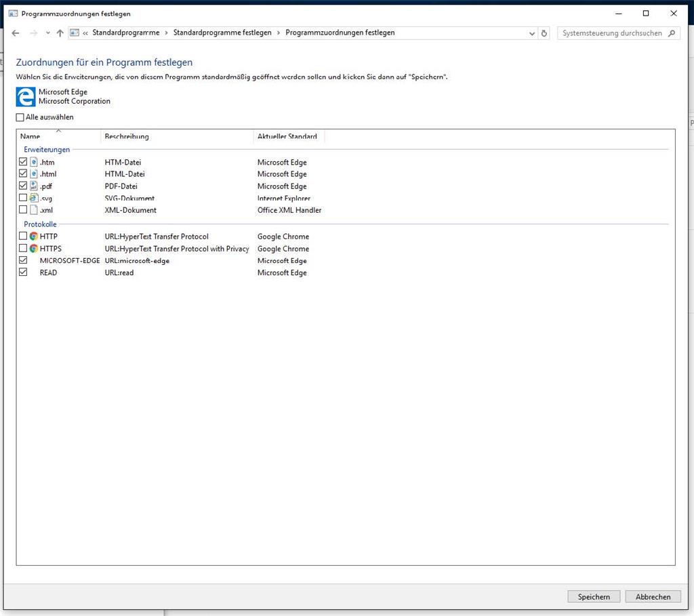Refresh the page with the reload icon
Screen dimensions: 694x616
click(x=544, y=33)
